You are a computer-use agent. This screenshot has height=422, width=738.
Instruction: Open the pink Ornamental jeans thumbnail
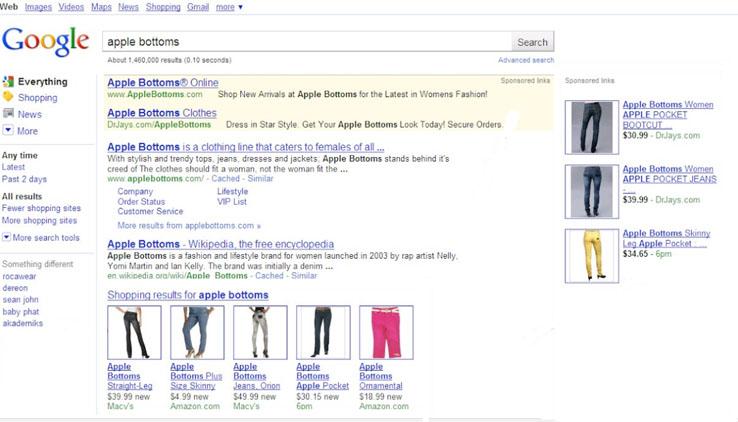pyautogui.click(x=385, y=332)
